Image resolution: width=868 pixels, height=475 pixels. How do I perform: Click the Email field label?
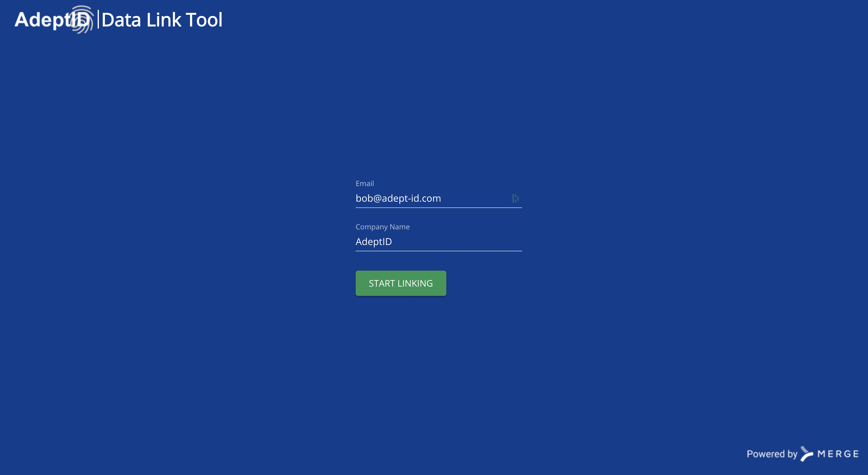coord(365,184)
